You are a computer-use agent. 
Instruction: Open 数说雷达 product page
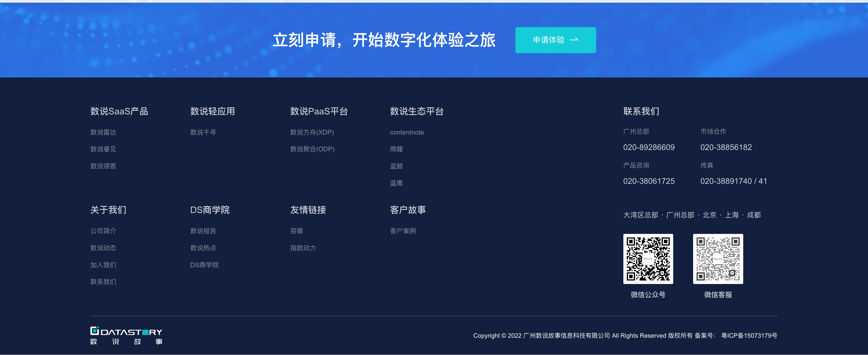[x=103, y=132]
